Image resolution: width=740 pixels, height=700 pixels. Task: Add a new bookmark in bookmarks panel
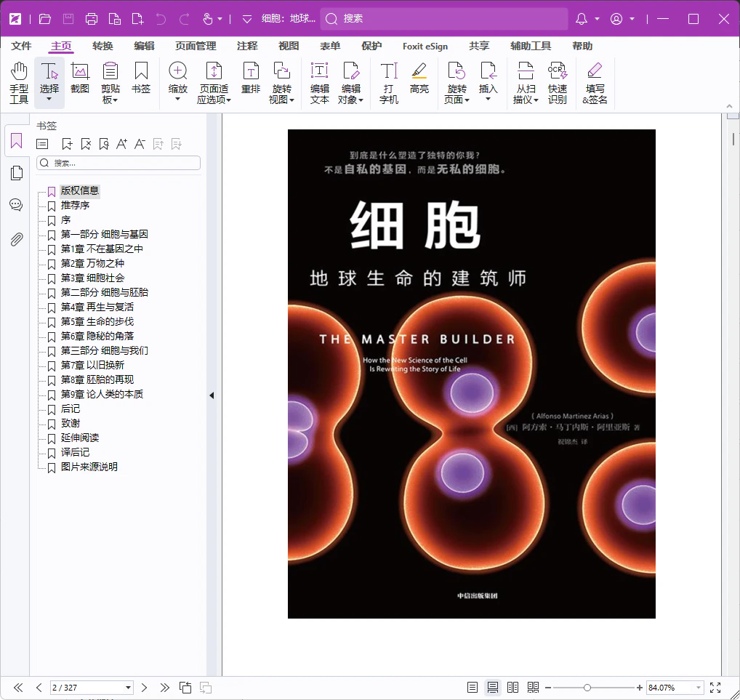tap(67, 143)
